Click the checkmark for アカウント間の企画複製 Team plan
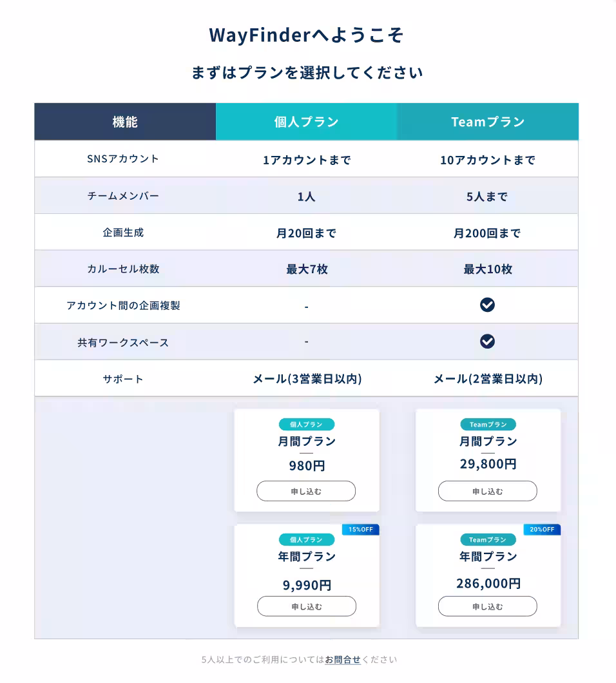616x683 pixels. 487,305
